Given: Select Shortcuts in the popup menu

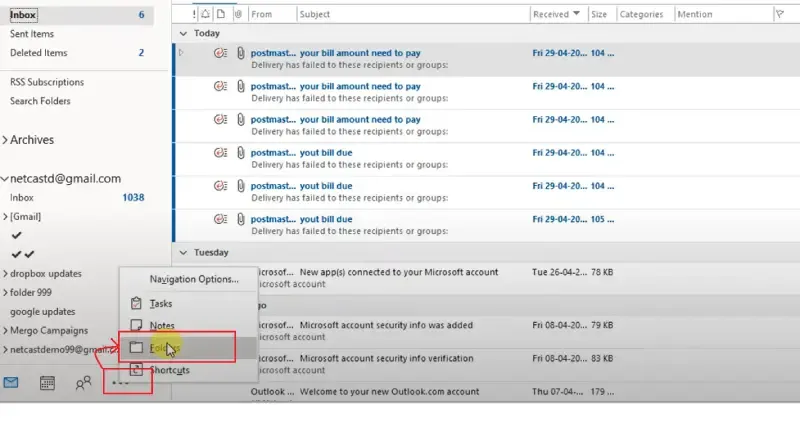Looking at the screenshot, I should [x=169, y=370].
